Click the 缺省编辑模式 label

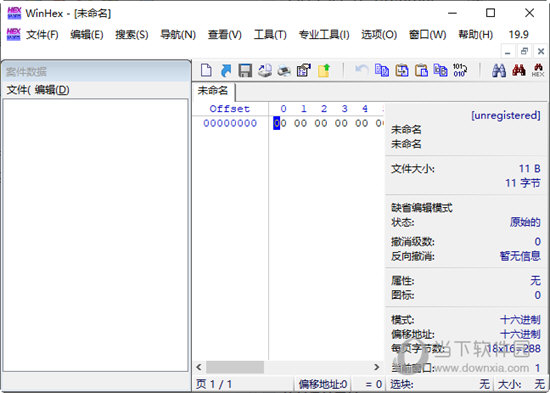[x=422, y=208]
